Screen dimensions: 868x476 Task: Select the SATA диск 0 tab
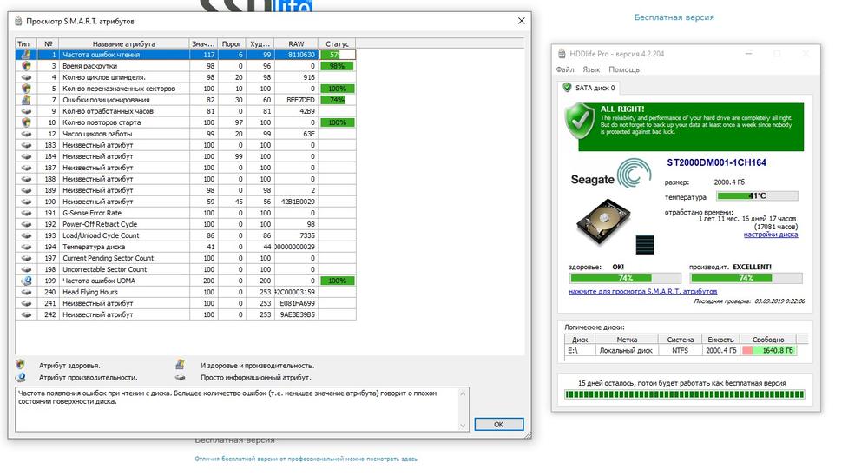[x=589, y=88]
